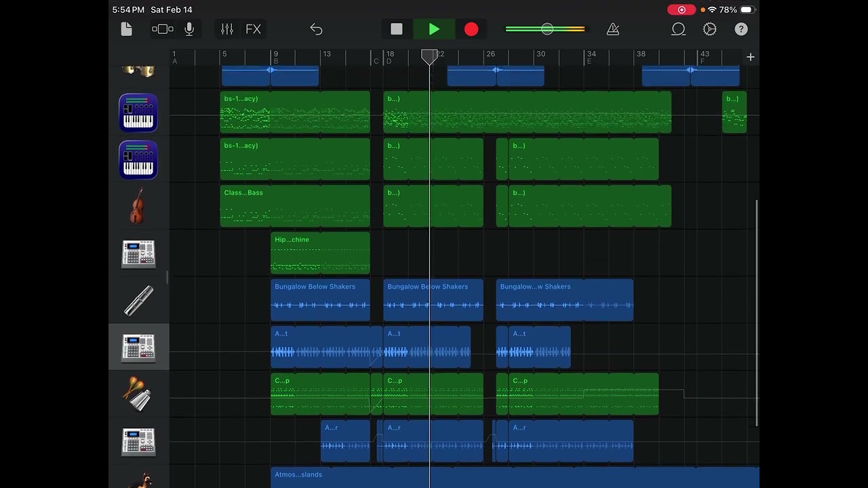This screenshot has height=488, width=868.
Task: Tap the 5:54 PM clock
Action: coord(128,9)
